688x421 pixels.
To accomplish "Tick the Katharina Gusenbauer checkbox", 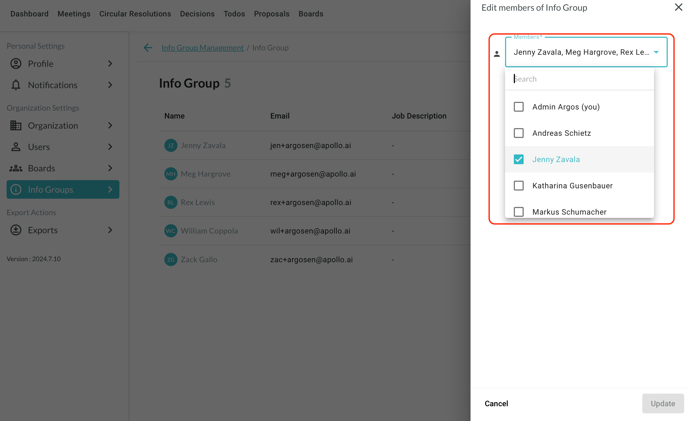I will pyautogui.click(x=519, y=186).
